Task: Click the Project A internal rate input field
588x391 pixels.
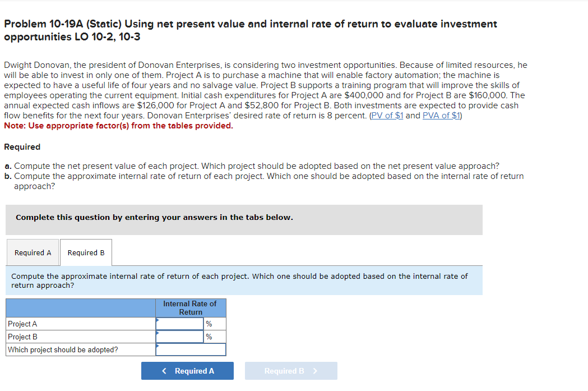Action: pyautogui.click(x=178, y=324)
